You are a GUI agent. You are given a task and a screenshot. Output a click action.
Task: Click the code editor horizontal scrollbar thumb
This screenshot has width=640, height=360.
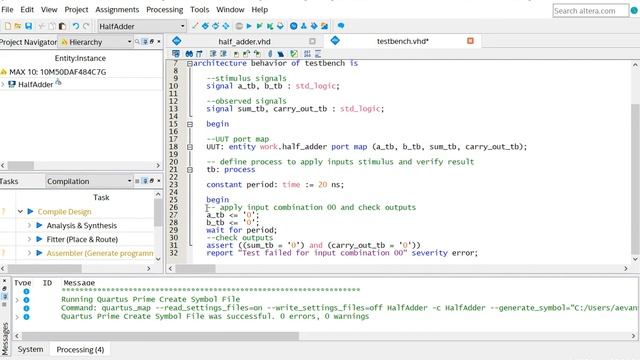[x=195, y=268]
